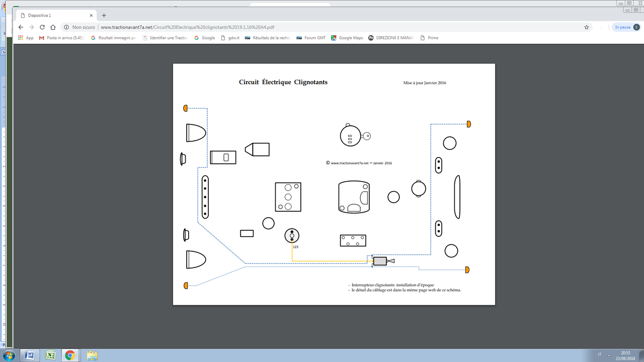Open the Prime bookmark
Screen dimensions: 644x362
(x=430, y=38)
